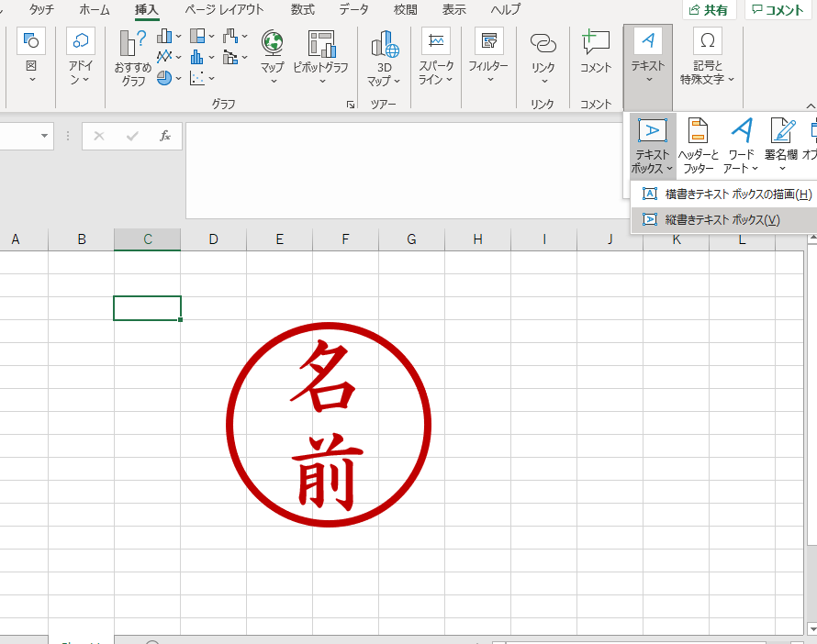Open the 図 (Illustrations) group button
The height and width of the screenshot is (644, 817).
[x=31, y=56]
